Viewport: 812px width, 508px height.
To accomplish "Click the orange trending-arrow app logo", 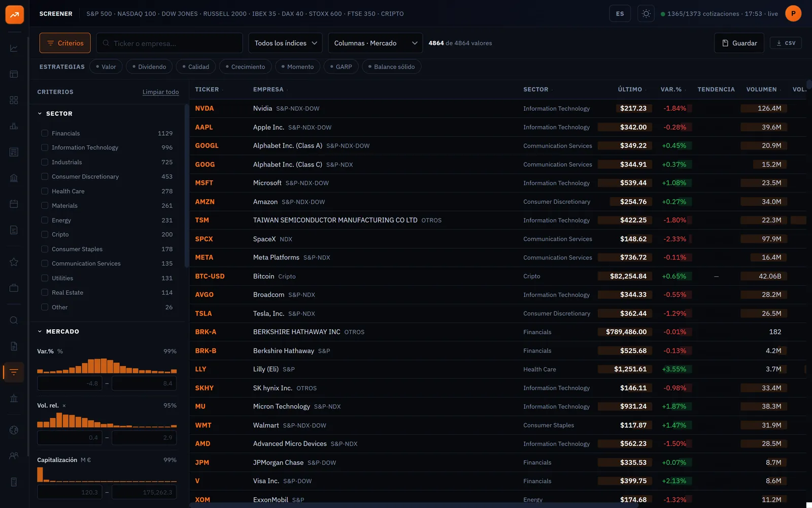I will 14,14.
